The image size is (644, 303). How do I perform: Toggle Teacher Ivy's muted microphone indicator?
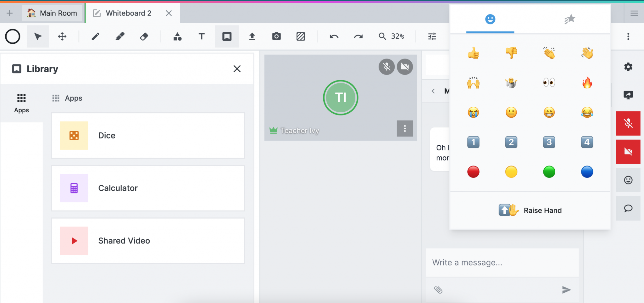pyautogui.click(x=387, y=67)
